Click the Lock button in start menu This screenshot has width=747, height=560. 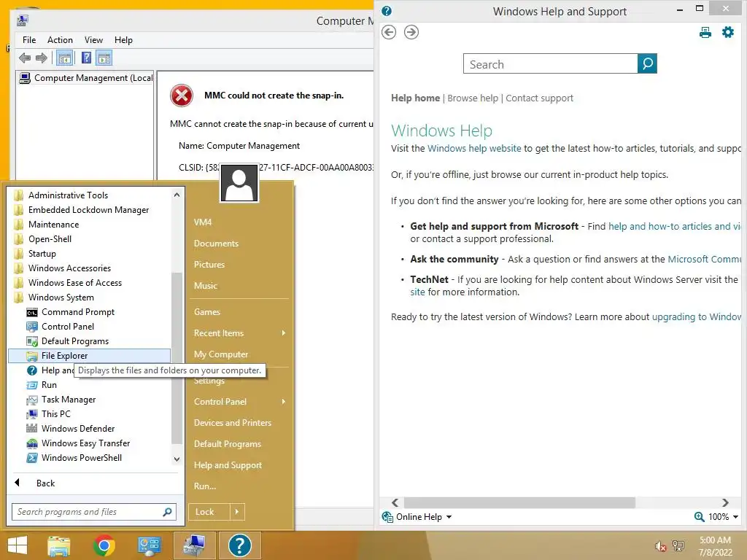click(209, 512)
